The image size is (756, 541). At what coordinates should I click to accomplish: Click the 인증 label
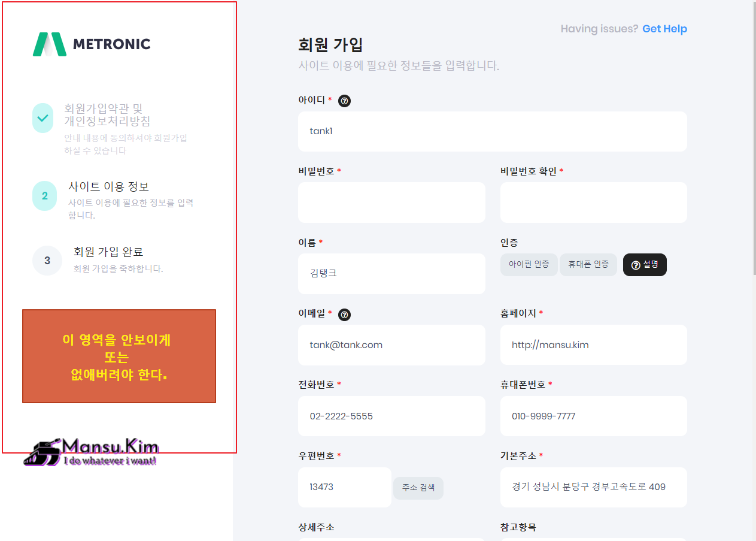point(509,243)
